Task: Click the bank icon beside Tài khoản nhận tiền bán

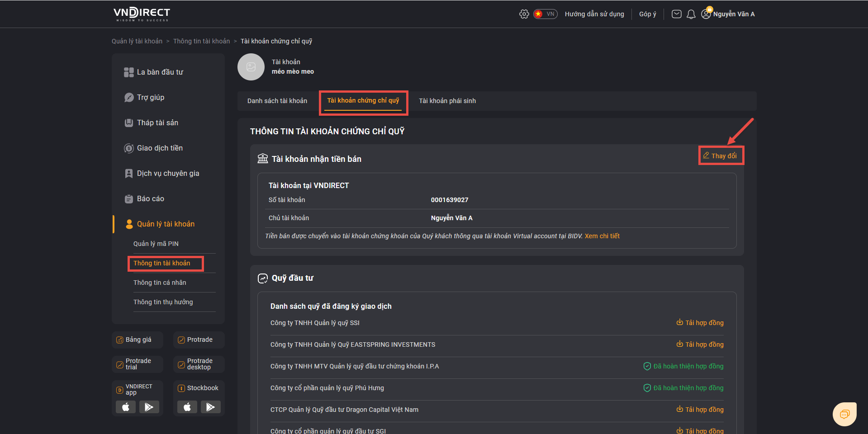Action: 262,158
